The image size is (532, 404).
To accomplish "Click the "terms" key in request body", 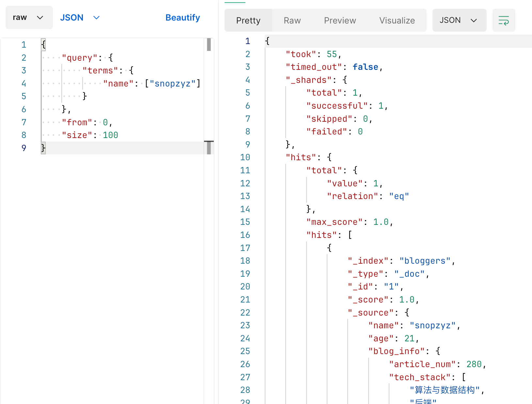I will pyautogui.click(x=100, y=70).
